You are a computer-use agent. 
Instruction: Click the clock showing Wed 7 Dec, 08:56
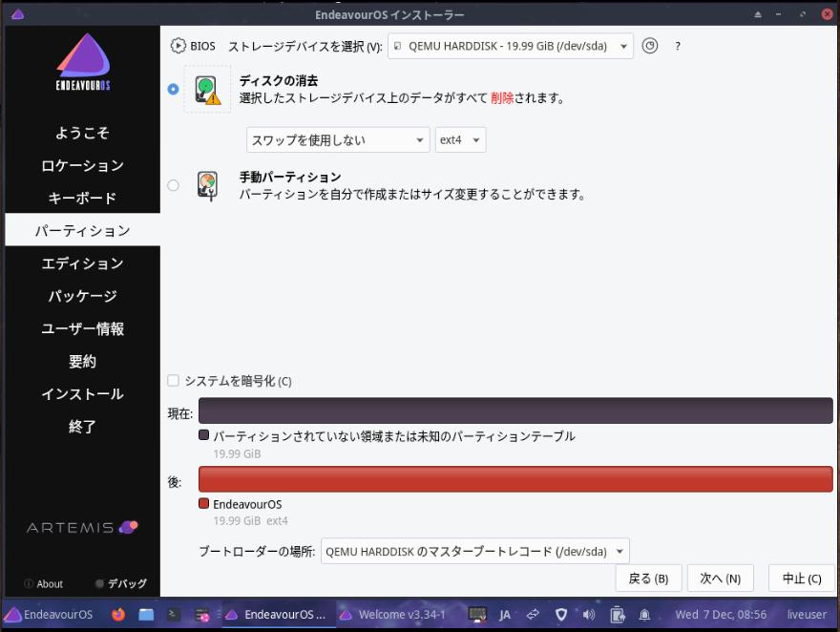click(x=721, y=614)
